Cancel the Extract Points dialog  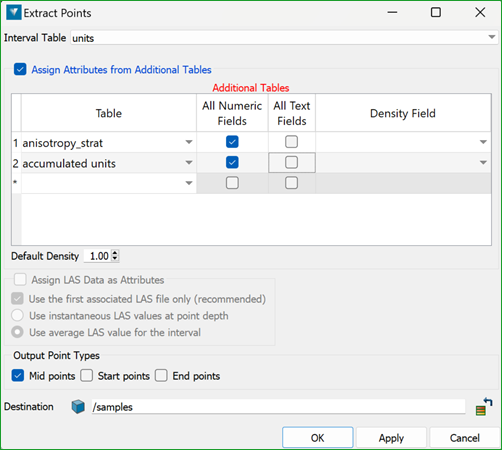point(465,437)
